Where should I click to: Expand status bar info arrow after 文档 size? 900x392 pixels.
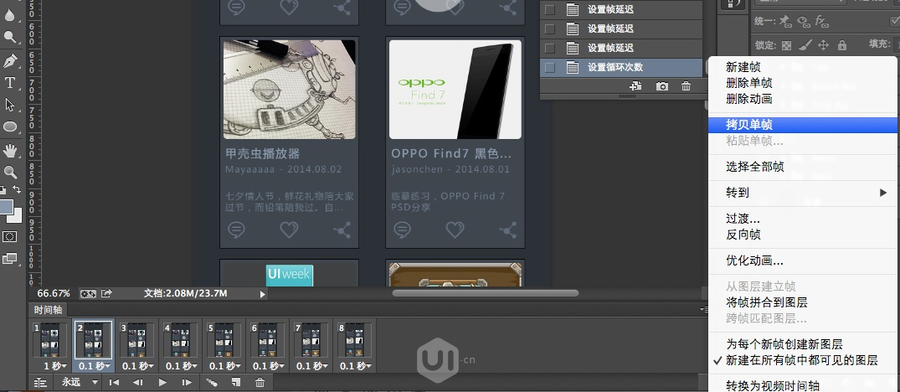(x=263, y=294)
